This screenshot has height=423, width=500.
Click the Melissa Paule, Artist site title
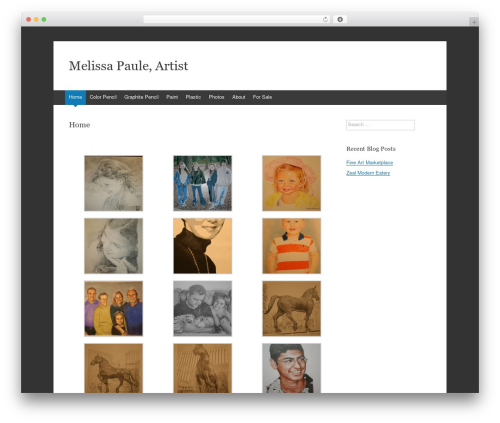(x=128, y=66)
